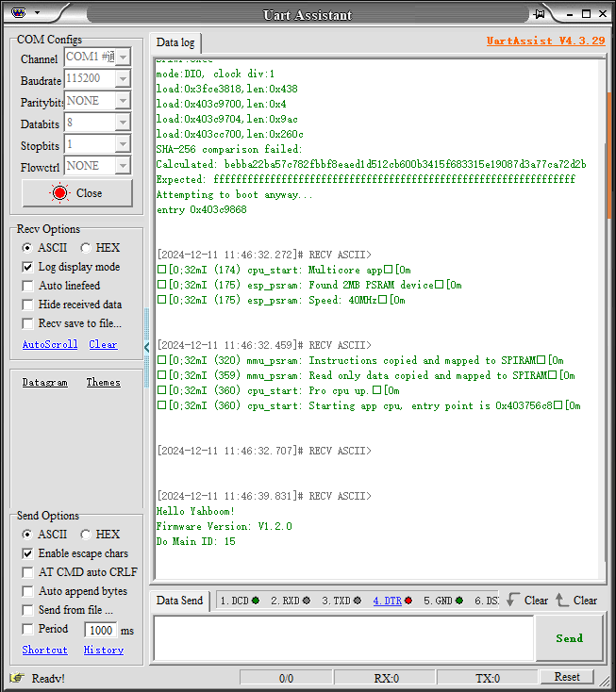
Task: Click the 'Firmware Version: V1.2.0' log line
Action: click(x=224, y=526)
